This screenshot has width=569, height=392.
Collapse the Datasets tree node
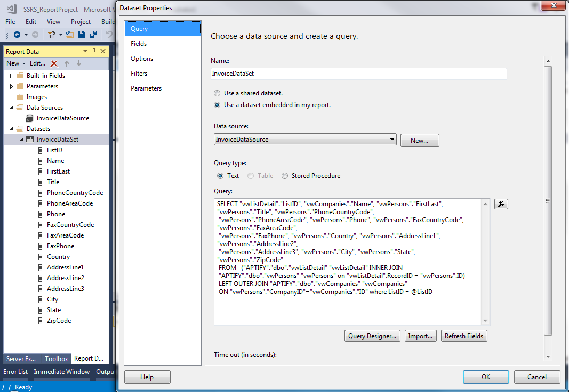click(x=11, y=129)
